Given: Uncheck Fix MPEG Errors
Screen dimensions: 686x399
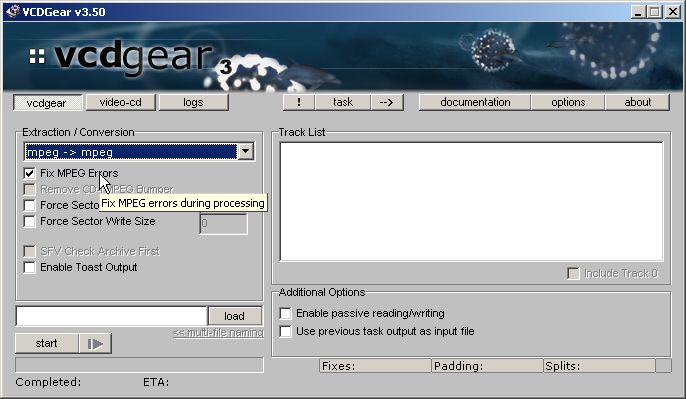Looking at the screenshot, I should [x=29, y=173].
